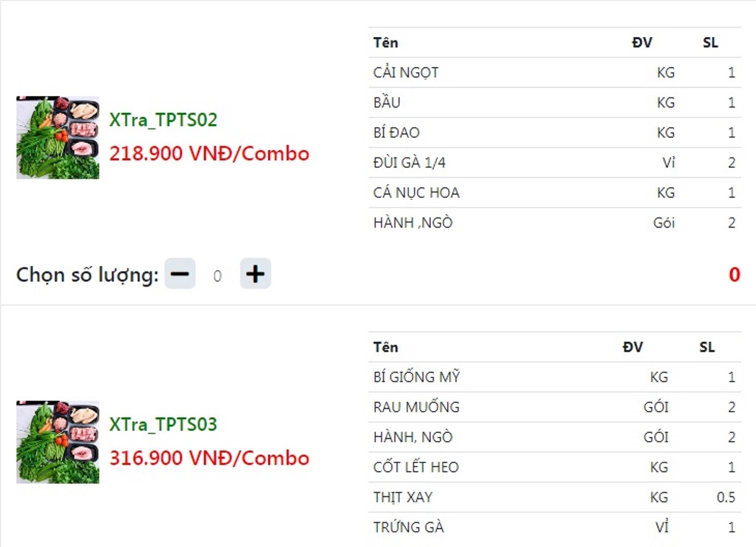Screen dimensions: 756x547
Task: Select the CÁ NỤC HOA row
Action: click(x=555, y=193)
